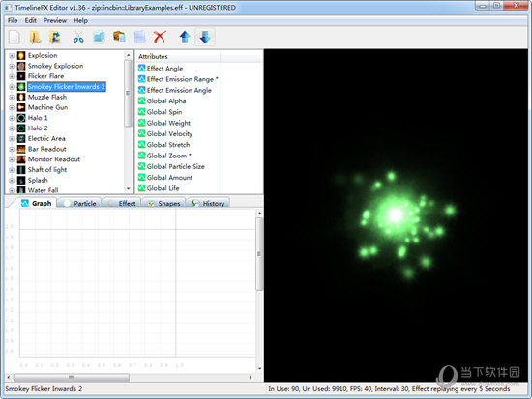
Task: Click the New file toolbar icon
Action: pyautogui.click(x=15, y=37)
